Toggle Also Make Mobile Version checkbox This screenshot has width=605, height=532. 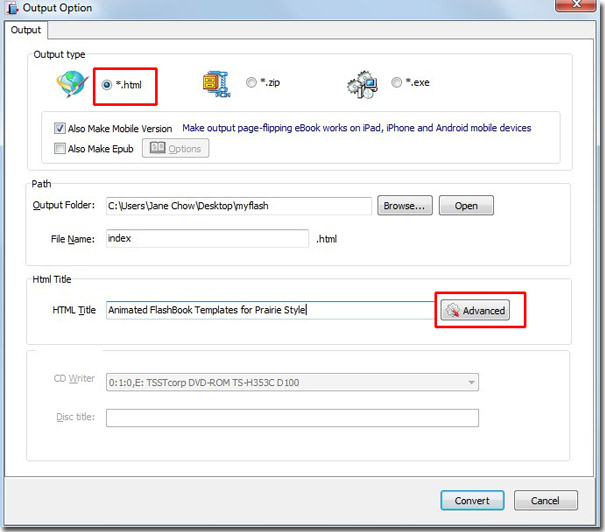(59, 128)
